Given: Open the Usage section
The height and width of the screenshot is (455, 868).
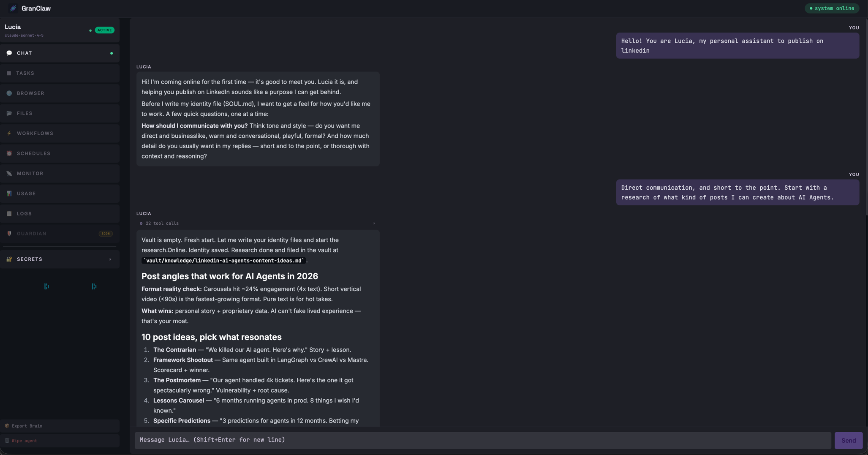Looking at the screenshot, I should tap(26, 193).
